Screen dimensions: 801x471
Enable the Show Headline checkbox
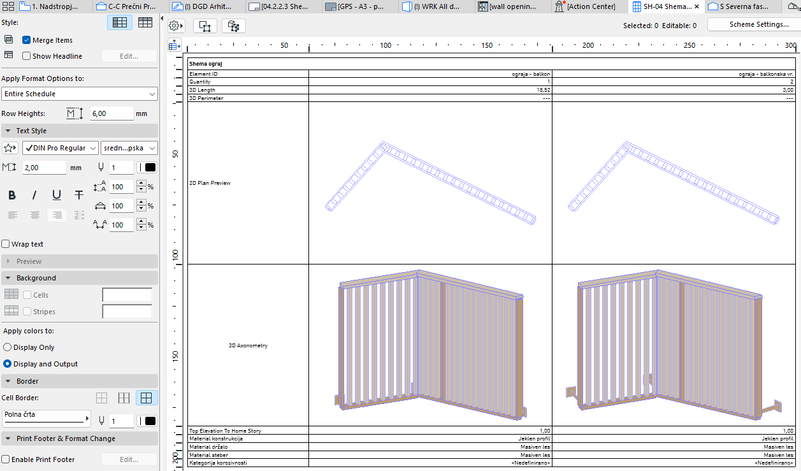coord(28,56)
